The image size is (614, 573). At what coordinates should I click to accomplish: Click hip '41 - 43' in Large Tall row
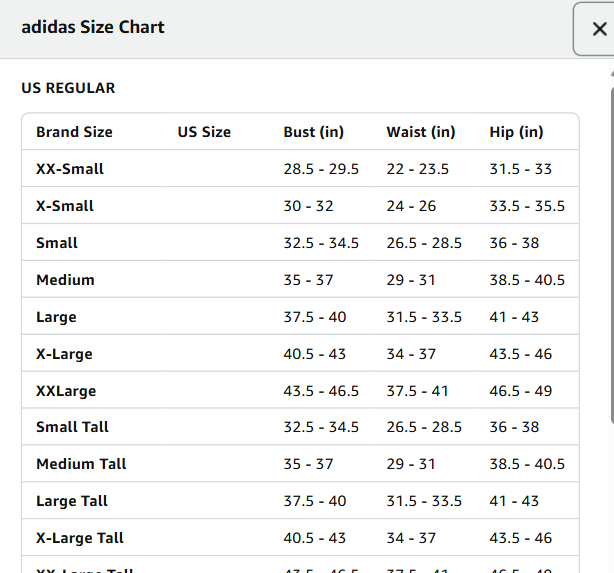[514, 501]
